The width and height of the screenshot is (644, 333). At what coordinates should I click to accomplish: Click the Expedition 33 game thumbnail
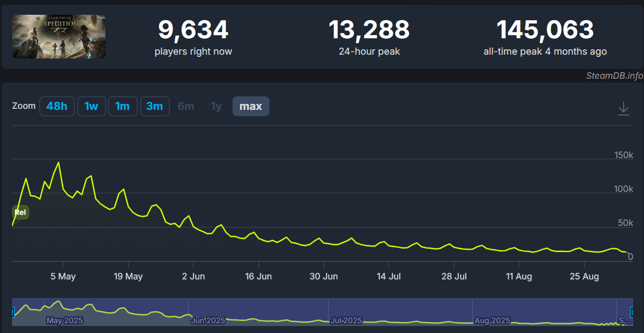(x=59, y=37)
